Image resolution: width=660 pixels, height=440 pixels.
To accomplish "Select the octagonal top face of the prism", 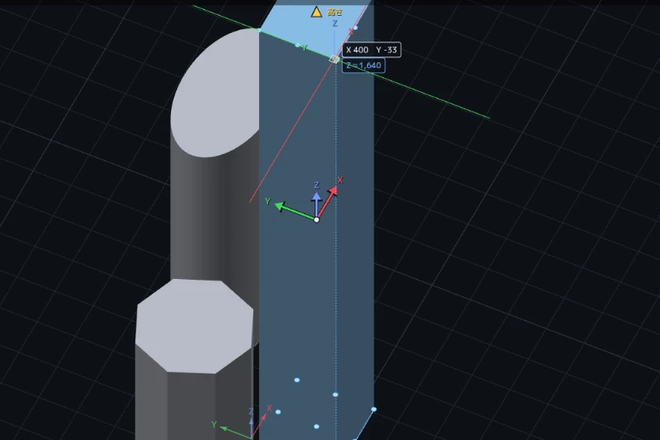I will click(194, 325).
